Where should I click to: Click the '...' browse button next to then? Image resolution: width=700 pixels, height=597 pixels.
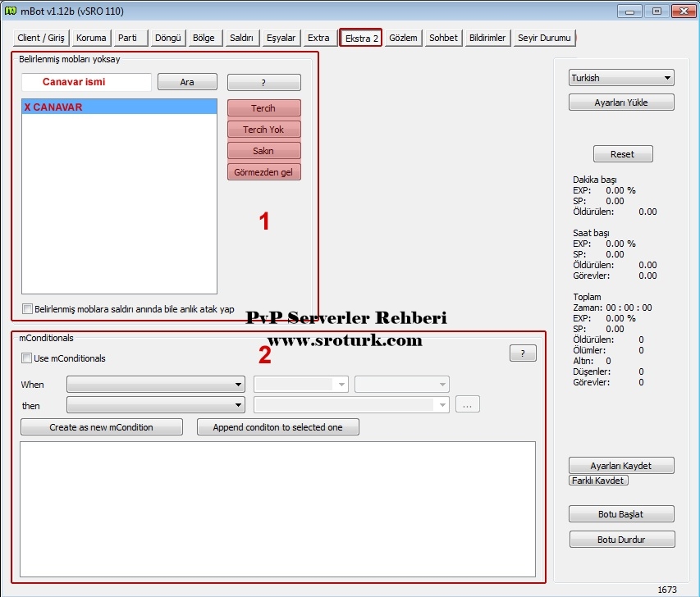(466, 404)
